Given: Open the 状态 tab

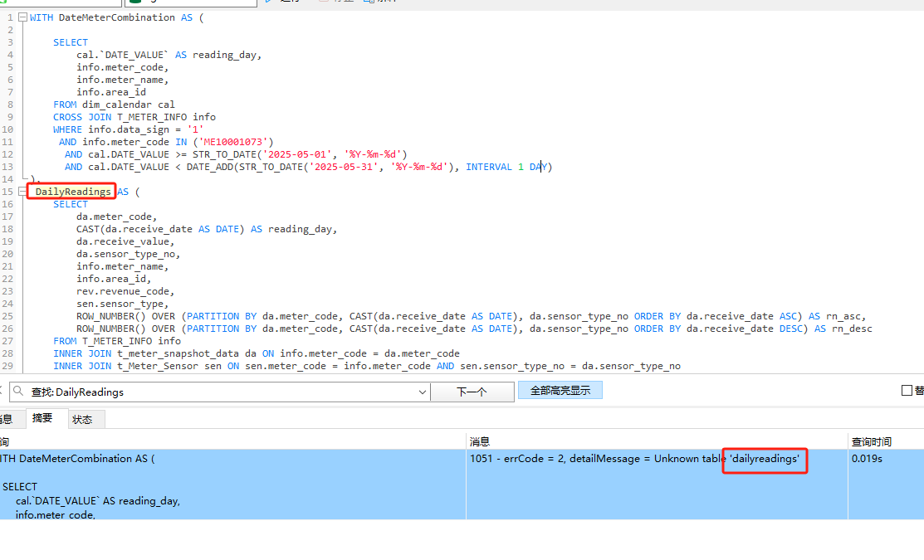Looking at the screenshot, I should (x=82, y=420).
